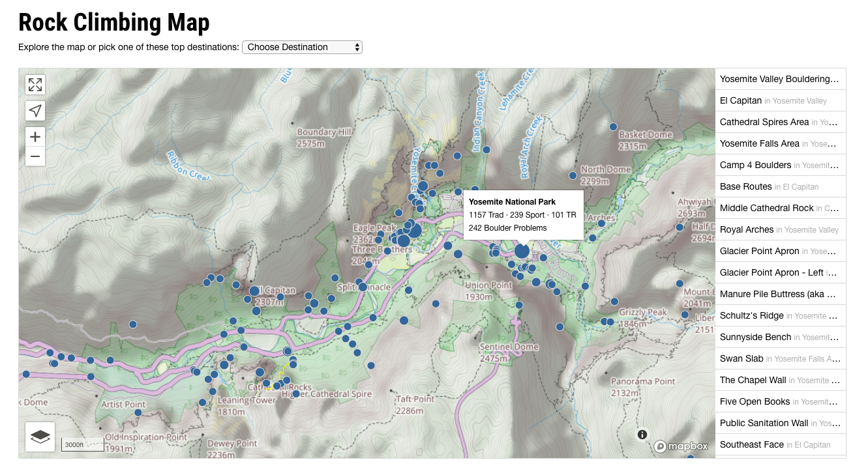The image size is (868, 475).
Task: Open the Mapbox logo link
Action: [681, 446]
